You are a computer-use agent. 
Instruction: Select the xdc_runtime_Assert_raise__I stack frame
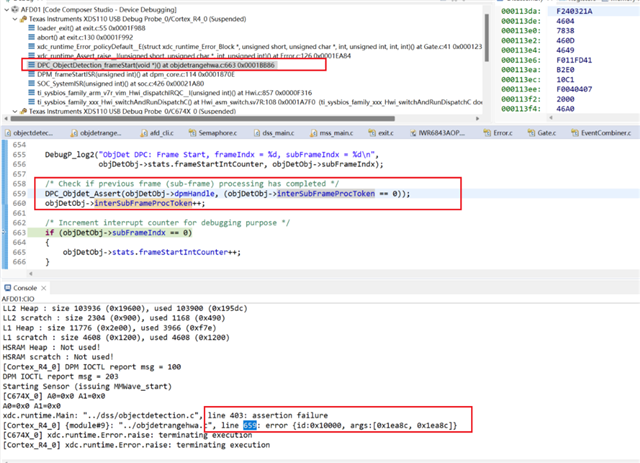tap(194, 56)
